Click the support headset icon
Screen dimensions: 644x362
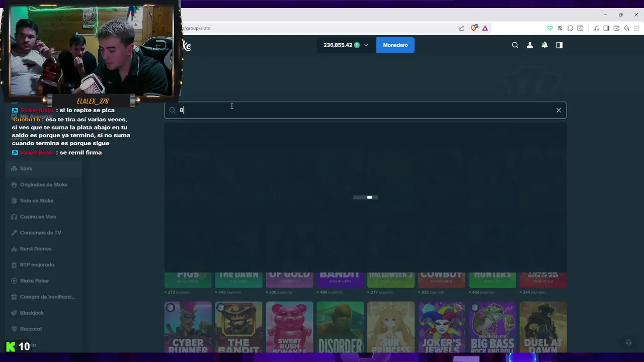628,342
